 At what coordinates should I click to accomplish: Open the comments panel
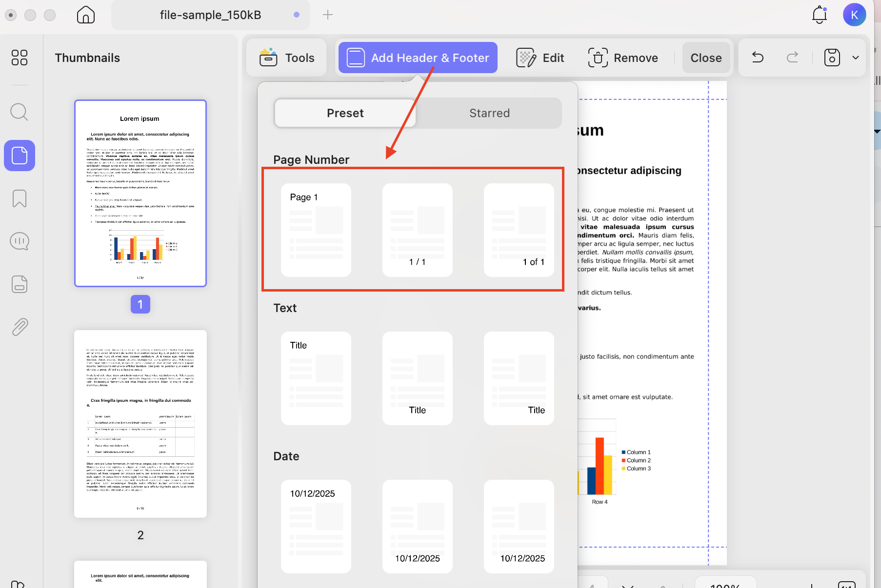(19, 240)
